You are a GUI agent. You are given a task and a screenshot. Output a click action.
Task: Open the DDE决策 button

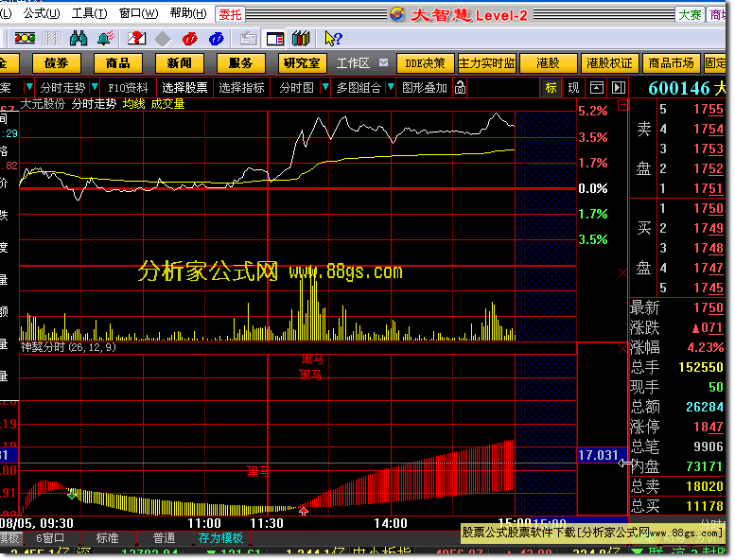tap(425, 62)
